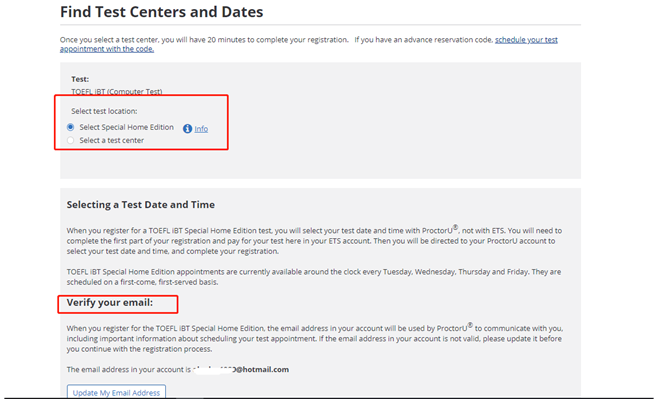Click the Update My Email Address button
This screenshot has width=660, height=412.
tap(116, 392)
